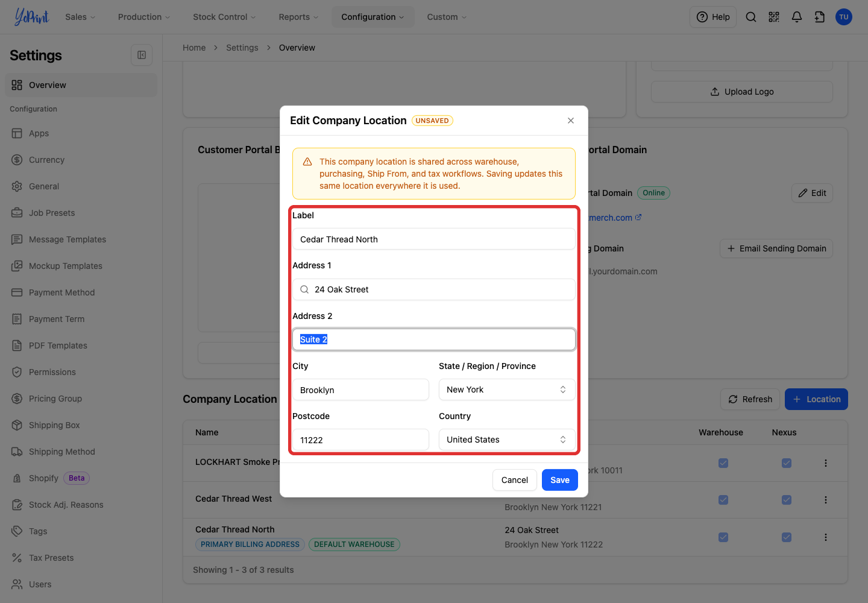Click the Label input field

[x=434, y=239]
